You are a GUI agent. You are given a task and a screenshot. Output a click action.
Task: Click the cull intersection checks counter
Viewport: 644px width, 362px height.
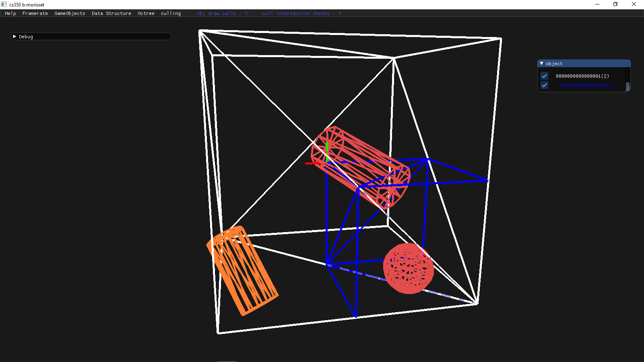point(301,13)
